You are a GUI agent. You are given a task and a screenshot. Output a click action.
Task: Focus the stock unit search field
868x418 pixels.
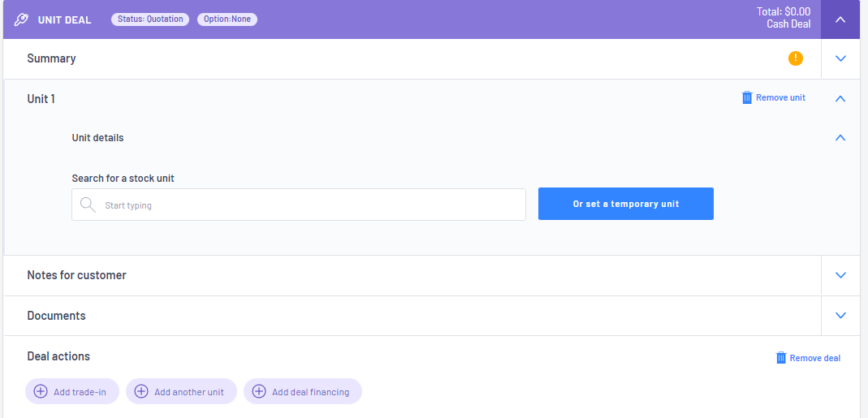pyautogui.click(x=298, y=205)
